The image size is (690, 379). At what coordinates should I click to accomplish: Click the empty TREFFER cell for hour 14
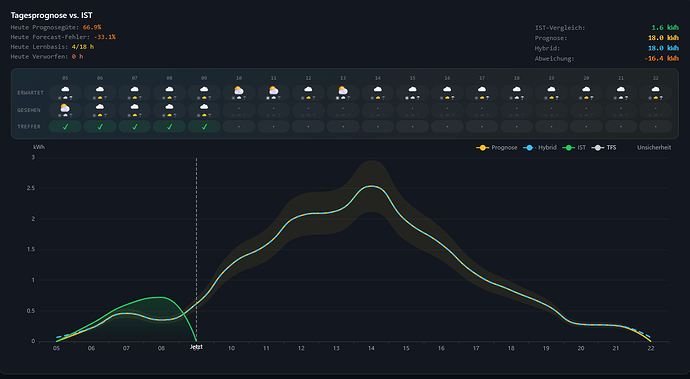coord(378,127)
